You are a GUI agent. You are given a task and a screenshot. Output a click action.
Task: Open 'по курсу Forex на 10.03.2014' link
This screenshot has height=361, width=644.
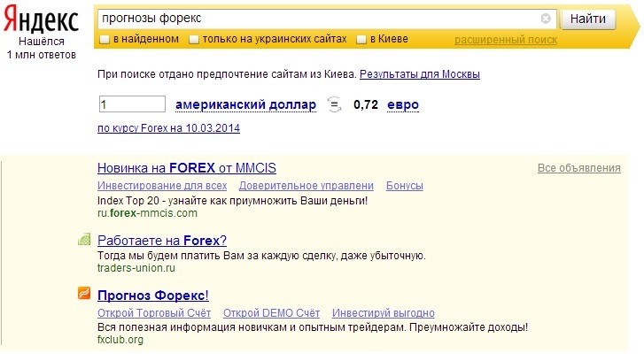pos(168,128)
